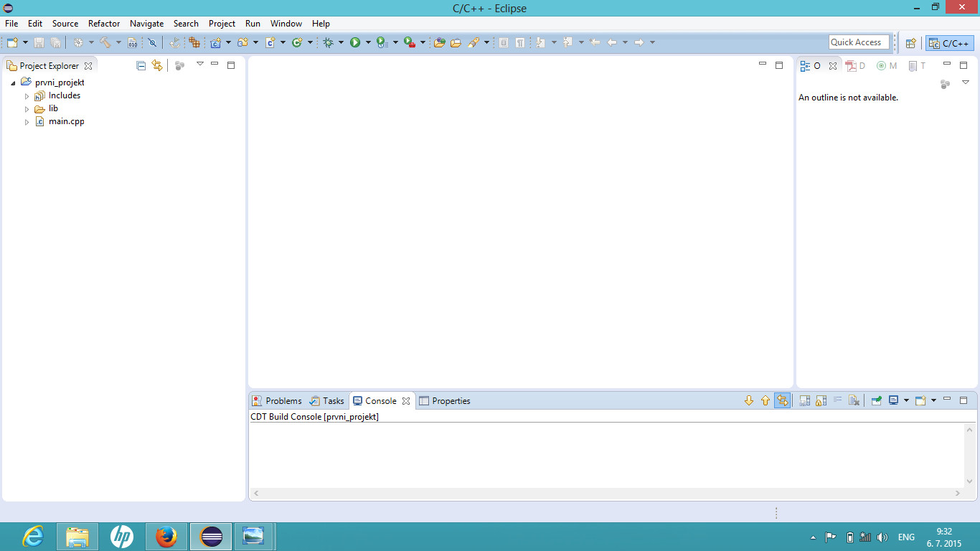Open the Run button dropdown arrow
Viewport: 980px width, 551px height.
pos(368,43)
